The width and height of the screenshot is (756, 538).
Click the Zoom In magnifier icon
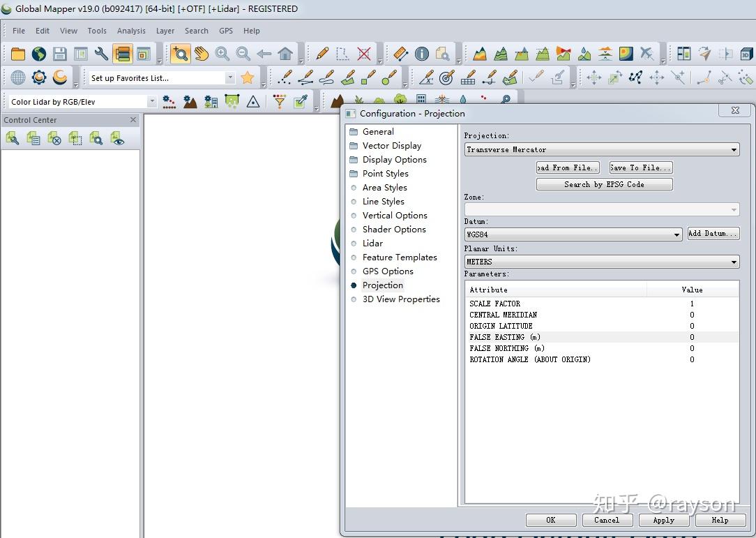click(222, 54)
